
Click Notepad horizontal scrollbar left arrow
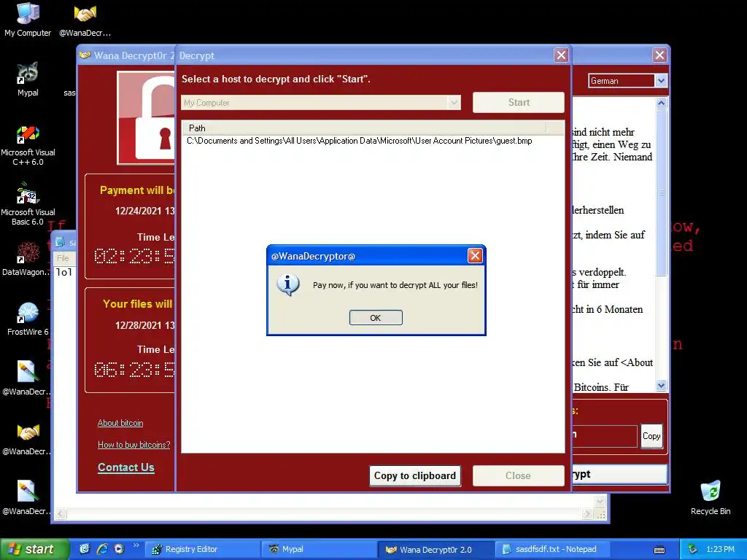click(61, 514)
